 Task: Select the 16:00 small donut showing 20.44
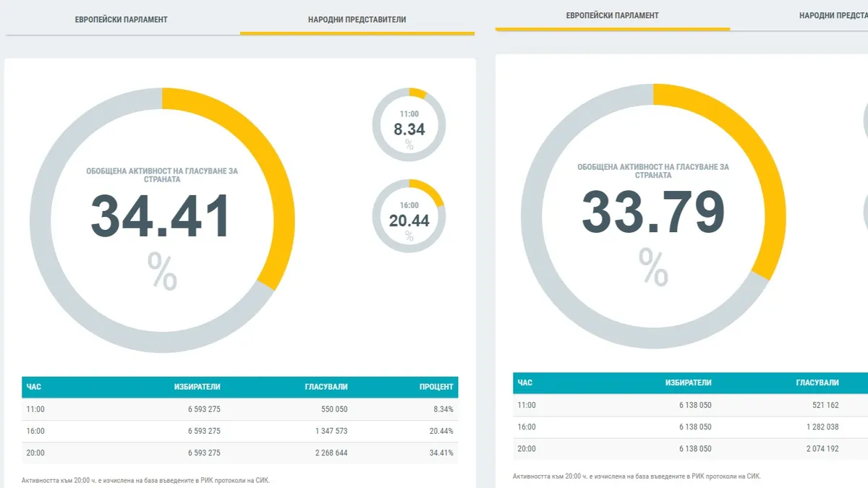409,215
